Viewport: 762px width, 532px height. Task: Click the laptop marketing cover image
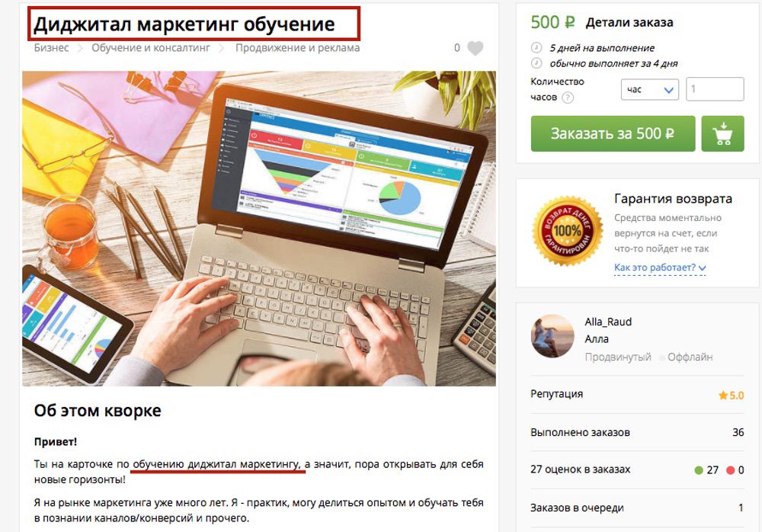[x=259, y=229]
